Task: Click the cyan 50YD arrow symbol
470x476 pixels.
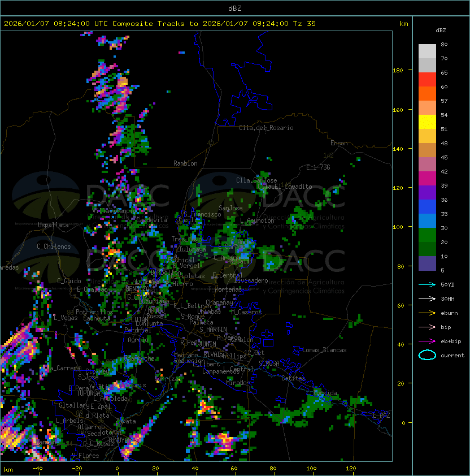Action: 427,284
